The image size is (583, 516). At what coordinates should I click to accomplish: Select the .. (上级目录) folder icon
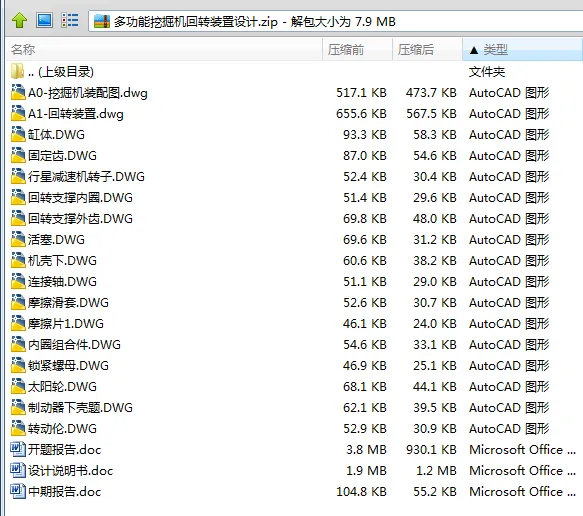17,71
